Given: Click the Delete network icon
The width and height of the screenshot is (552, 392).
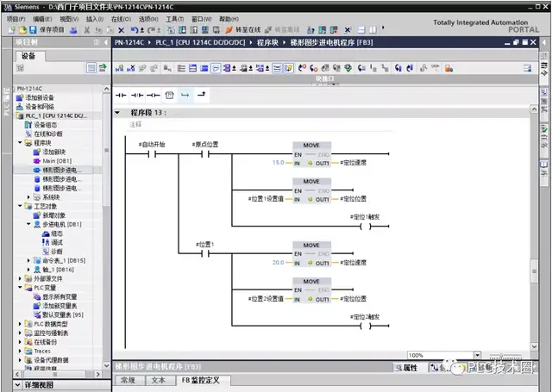Looking at the screenshot, I should (x=130, y=68).
